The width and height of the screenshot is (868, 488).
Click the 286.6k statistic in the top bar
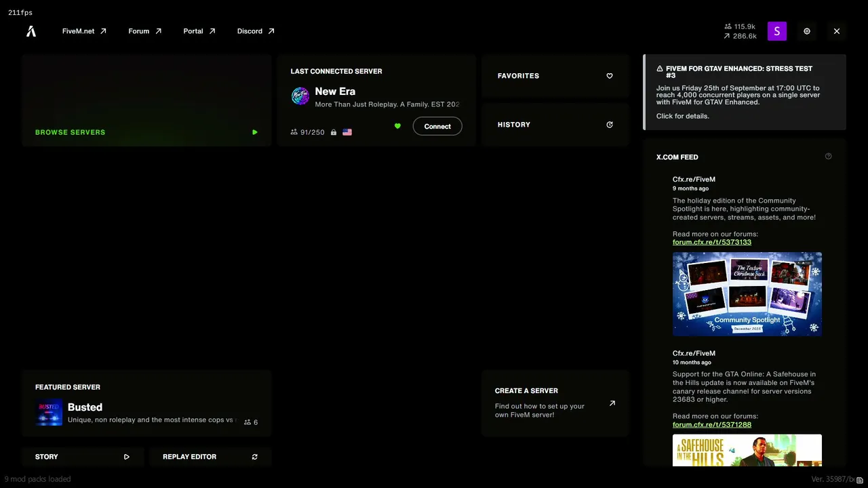pyautogui.click(x=740, y=36)
